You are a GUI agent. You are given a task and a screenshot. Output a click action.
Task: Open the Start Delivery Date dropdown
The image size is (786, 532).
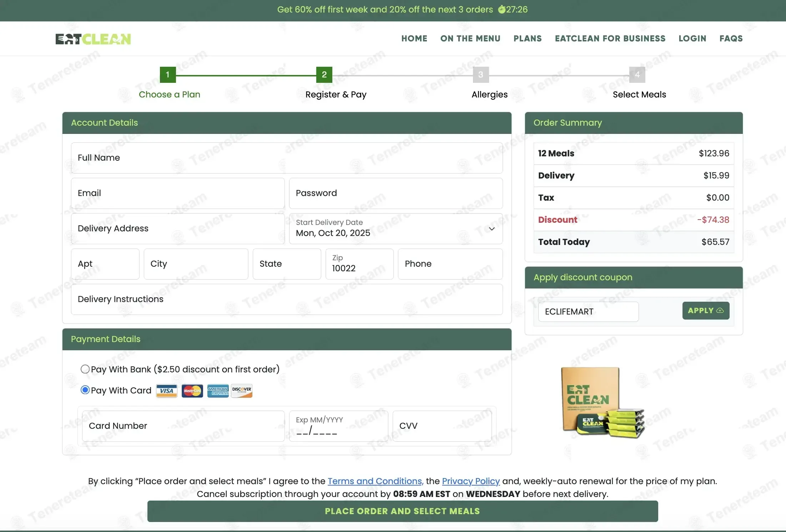396,229
